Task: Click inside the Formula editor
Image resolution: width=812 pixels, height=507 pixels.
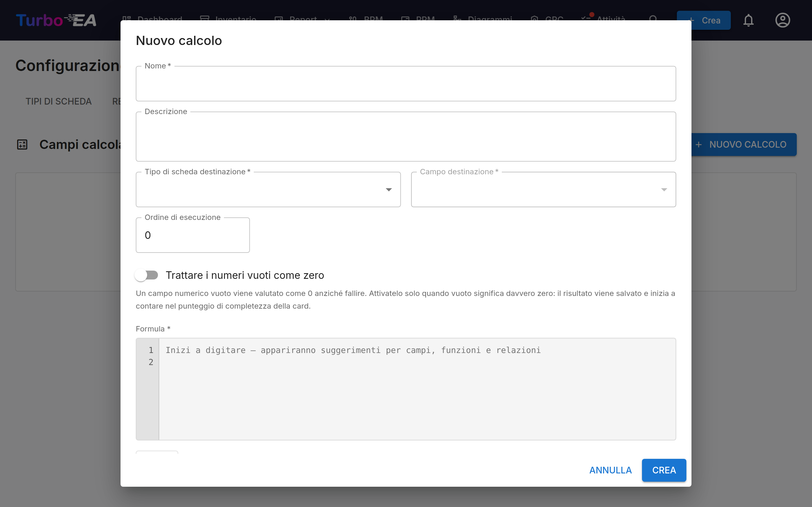Action: (x=417, y=389)
